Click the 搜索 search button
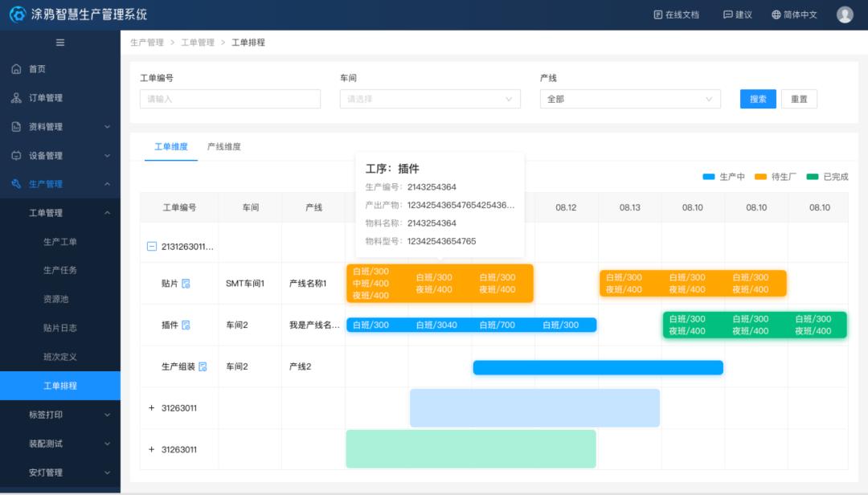Screen dimensions: 868x495 point(758,99)
